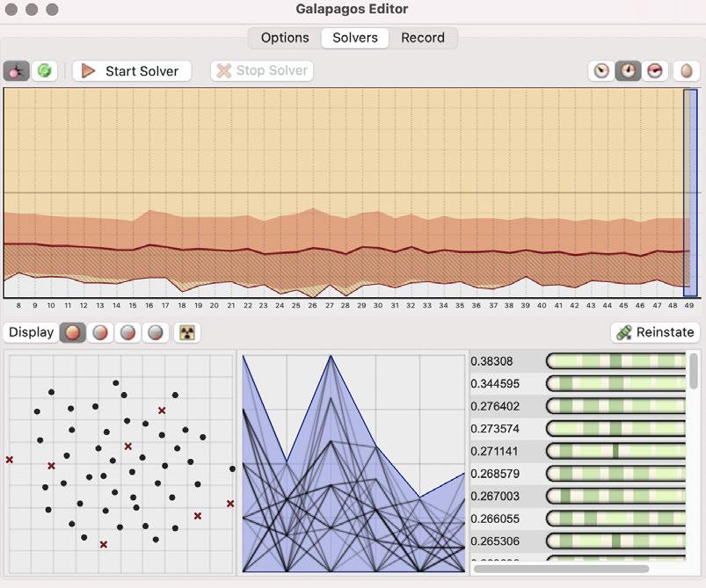Click generation 26 on the fitness graph axis

[312, 305]
